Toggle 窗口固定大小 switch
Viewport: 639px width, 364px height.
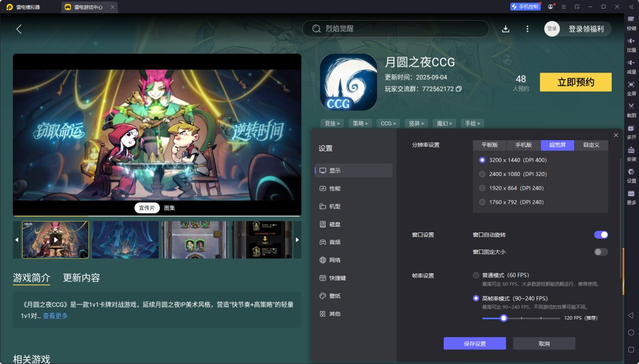[601, 252]
